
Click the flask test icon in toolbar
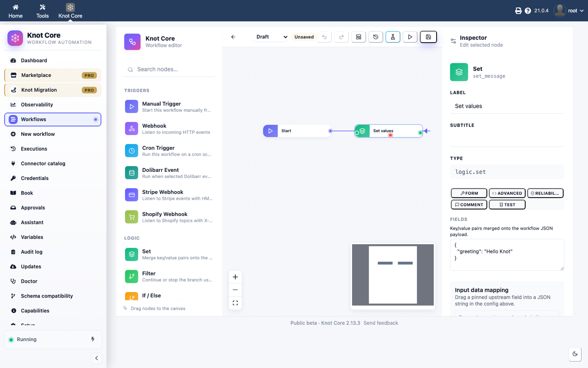[393, 37]
